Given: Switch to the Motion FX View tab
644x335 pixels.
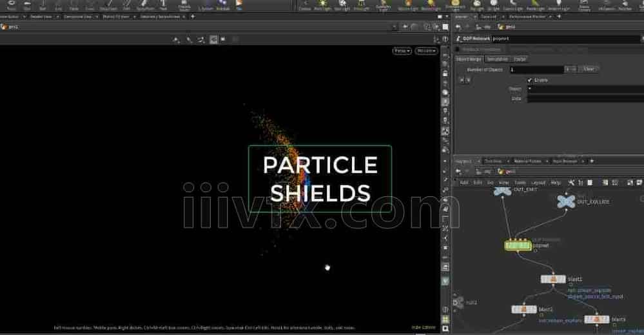Looking at the screenshot, I should click(116, 17).
